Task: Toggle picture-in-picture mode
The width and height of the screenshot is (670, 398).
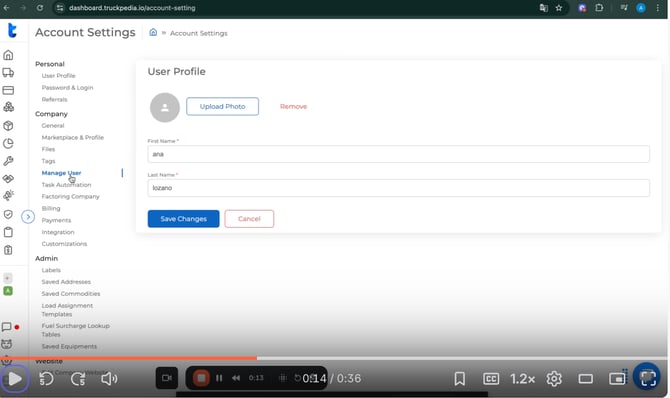Action: click(617, 378)
